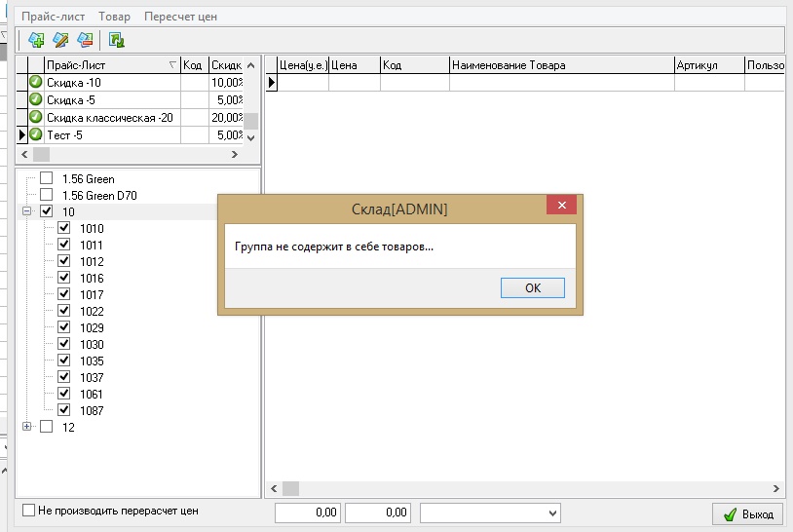Viewport: 793px width, 532px height.
Task: Open the bottom combo box dropdown
Action: 553,513
